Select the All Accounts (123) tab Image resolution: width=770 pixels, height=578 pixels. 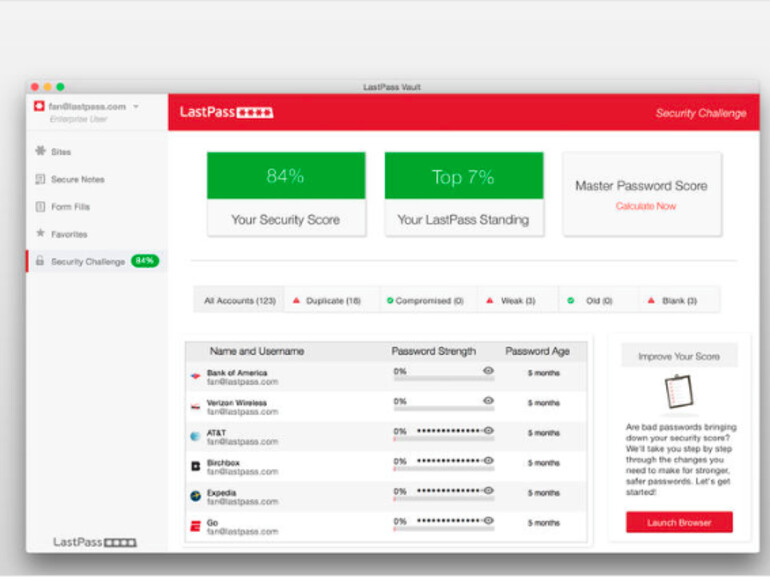click(240, 301)
